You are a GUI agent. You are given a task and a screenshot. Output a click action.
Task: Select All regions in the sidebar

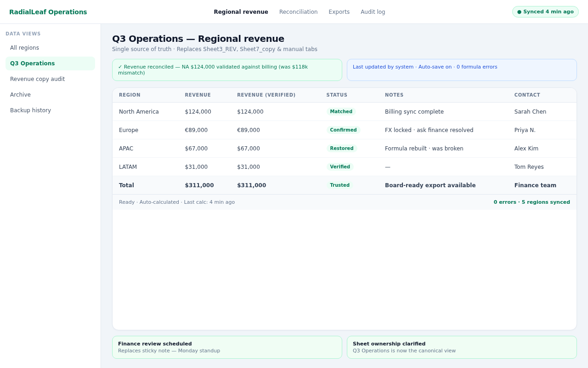[x=50, y=48]
